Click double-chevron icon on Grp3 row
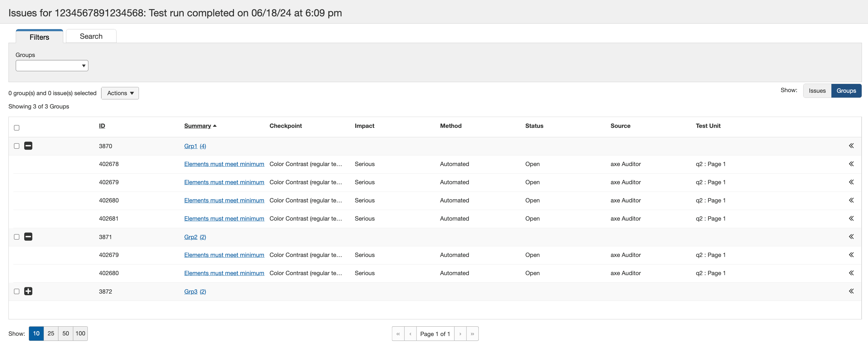The width and height of the screenshot is (868, 343). coord(851,291)
